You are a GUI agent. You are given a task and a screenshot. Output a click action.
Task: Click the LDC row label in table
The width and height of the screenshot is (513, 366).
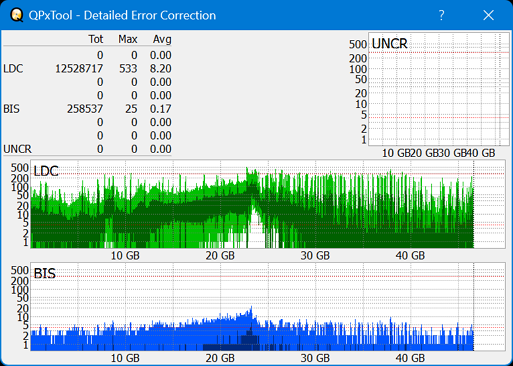tap(13, 69)
